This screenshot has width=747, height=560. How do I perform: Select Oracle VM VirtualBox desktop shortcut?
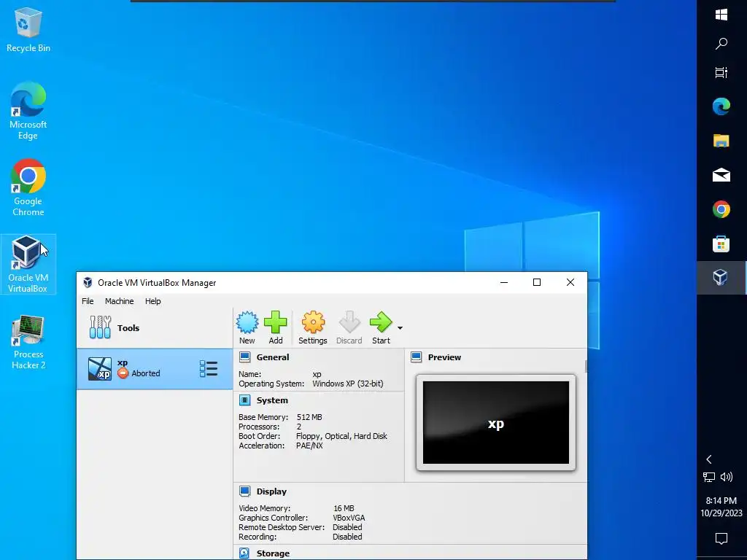28,264
